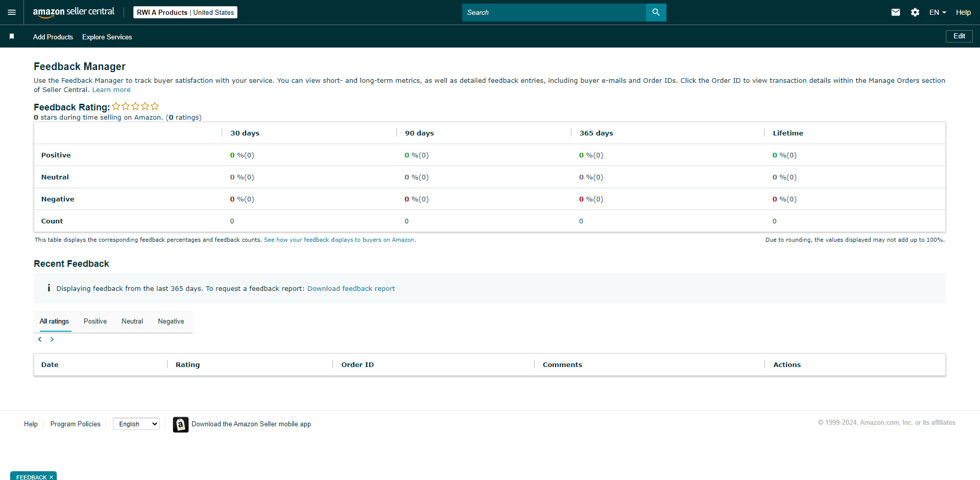The image size is (980, 480).
Task: Open the settings gear icon
Action: (x=915, y=12)
